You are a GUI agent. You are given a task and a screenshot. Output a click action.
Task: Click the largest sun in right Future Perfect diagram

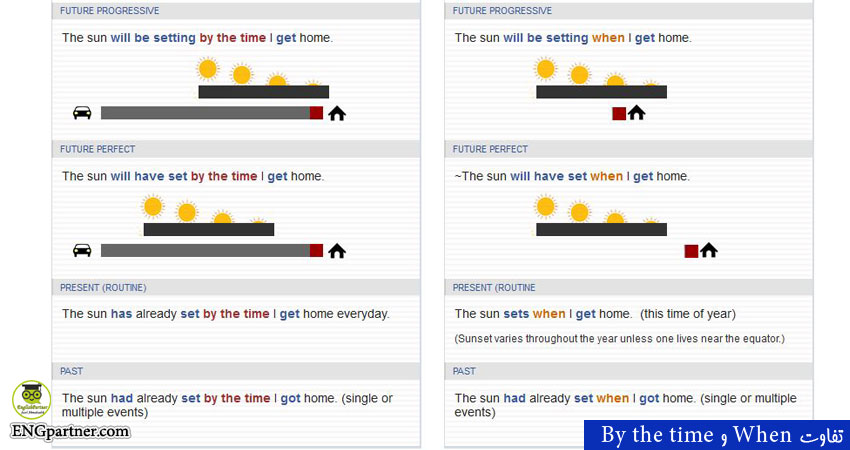click(545, 206)
